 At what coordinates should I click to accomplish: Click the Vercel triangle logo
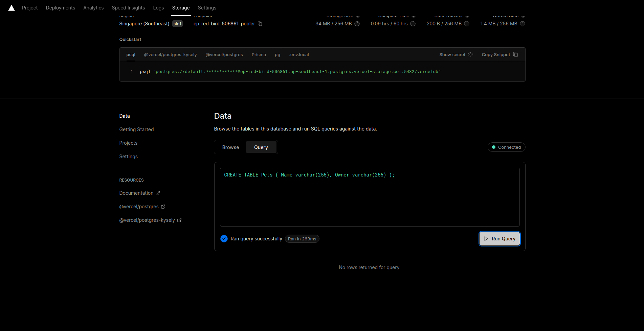point(12,8)
